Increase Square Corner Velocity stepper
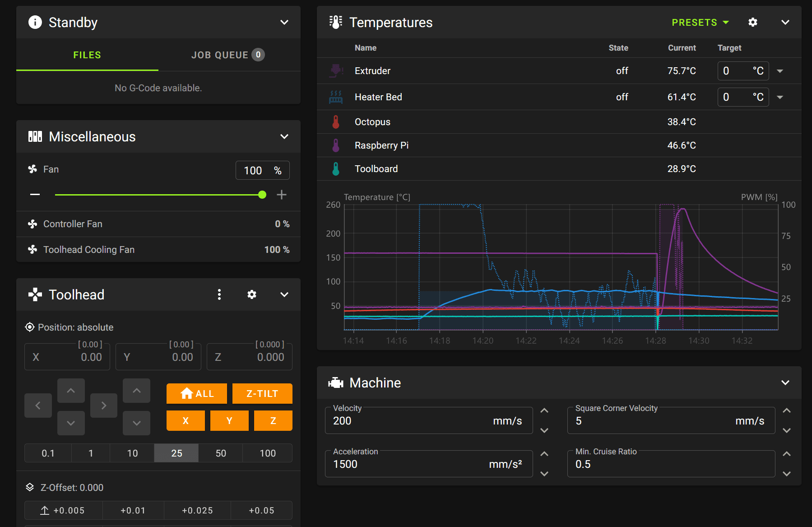This screenshot has width=812, height=527. 787,410
